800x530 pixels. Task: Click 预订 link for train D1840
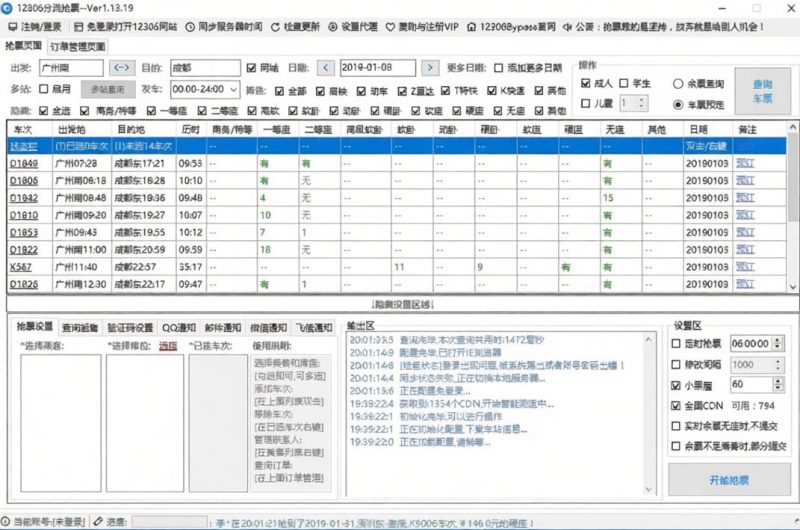click(745, 163)
